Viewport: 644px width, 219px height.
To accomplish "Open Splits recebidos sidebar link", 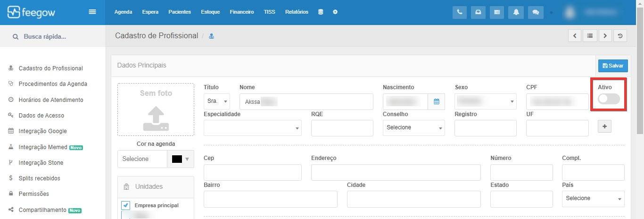I will (40, 178).
